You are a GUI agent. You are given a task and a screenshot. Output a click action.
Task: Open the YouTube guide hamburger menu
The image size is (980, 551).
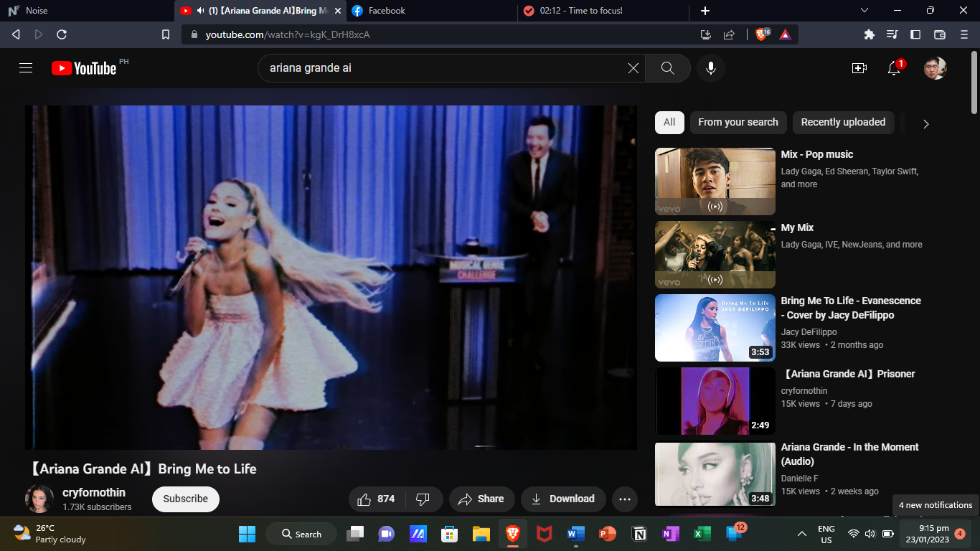pyautogui.click(x=26, y=68)
